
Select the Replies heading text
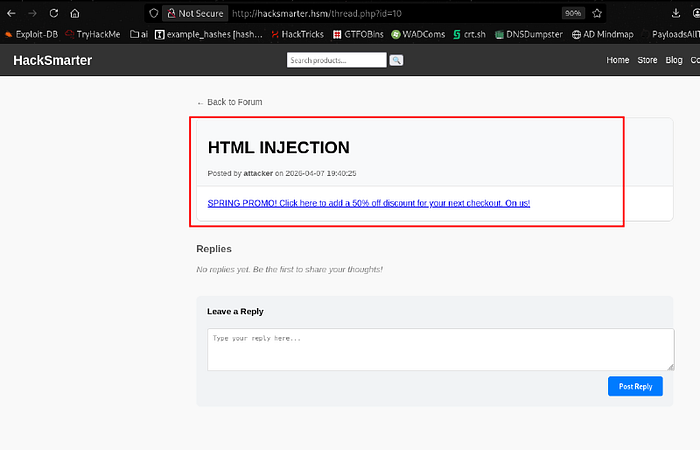[214, 249]
